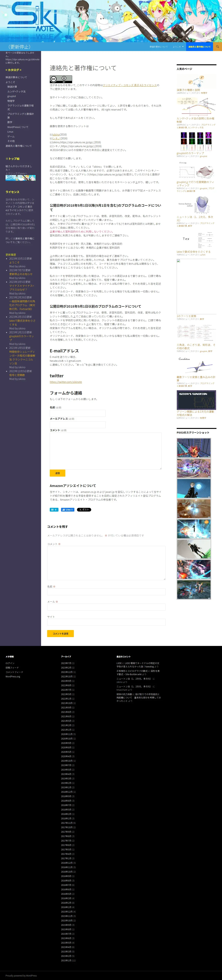222x980 pixels.
Task: Click 投稿フィード in footer
Action: pos(12,668)
